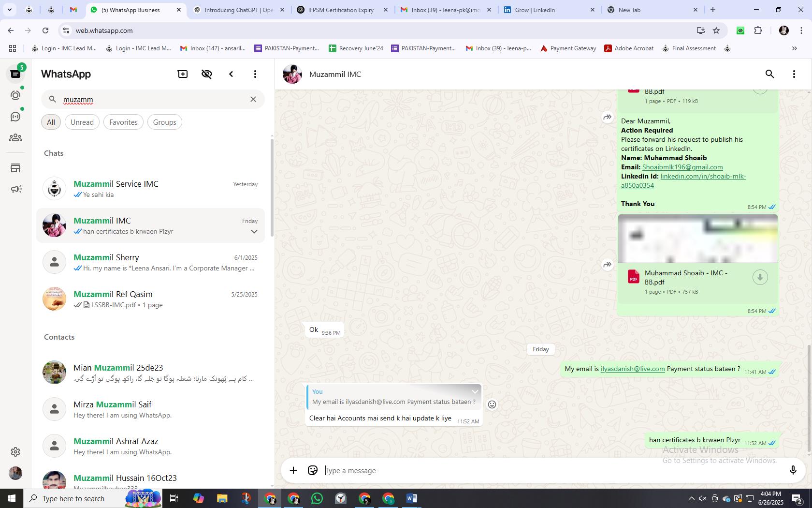Open WhatsApp from the Windows taskbar
This screenshot has height=508, width=812.
coord(317,498)
